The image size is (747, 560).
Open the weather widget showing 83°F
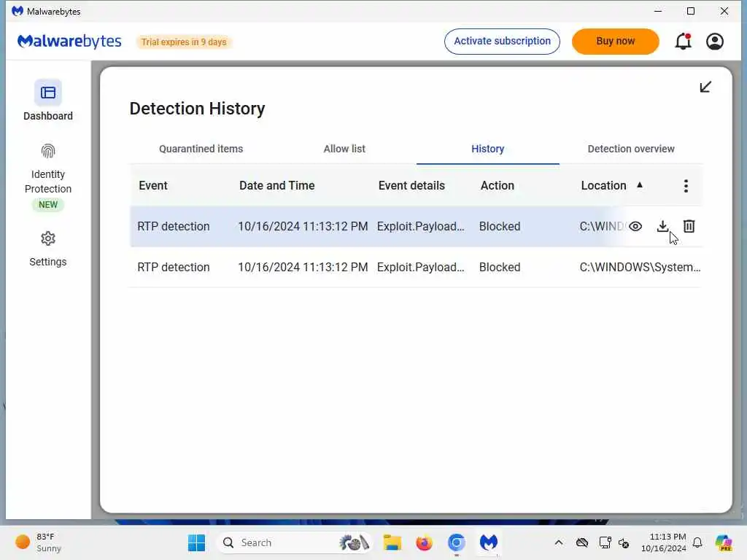click(x=38, y=542)
